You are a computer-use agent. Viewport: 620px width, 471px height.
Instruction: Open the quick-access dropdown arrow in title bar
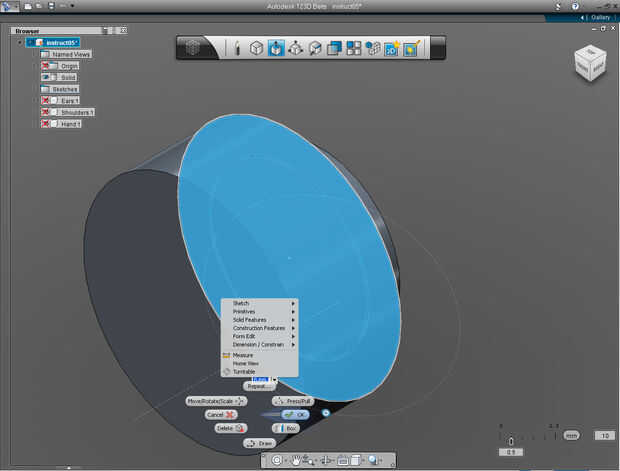(x=72, y=6)
